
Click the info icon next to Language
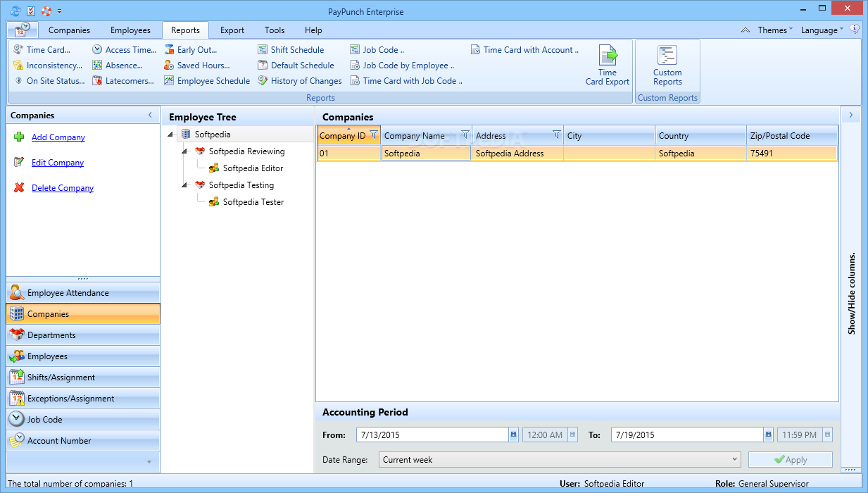(855, 30)
